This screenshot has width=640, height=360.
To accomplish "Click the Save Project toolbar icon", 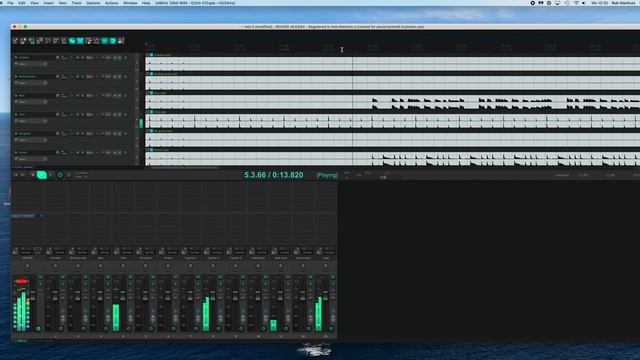I will click(32, 41).
